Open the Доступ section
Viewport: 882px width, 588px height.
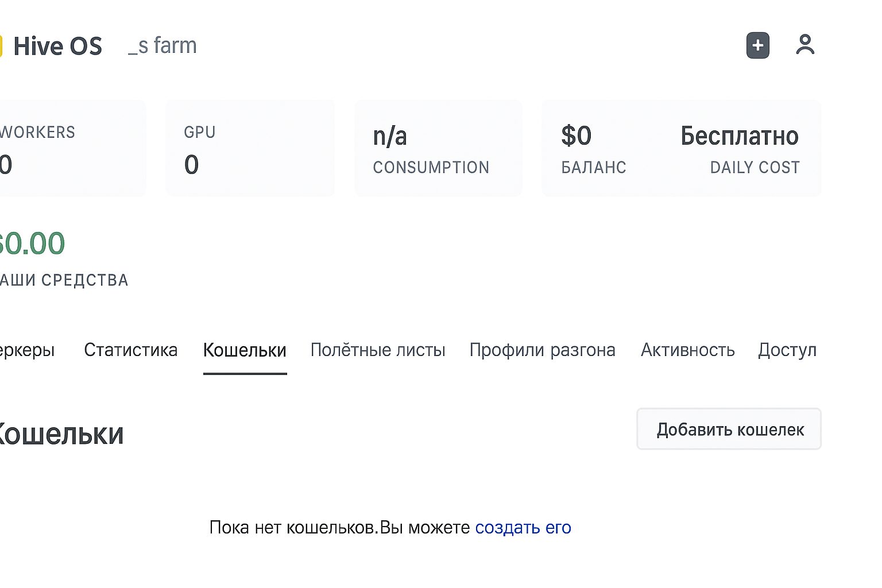click(x=787, y=350)
